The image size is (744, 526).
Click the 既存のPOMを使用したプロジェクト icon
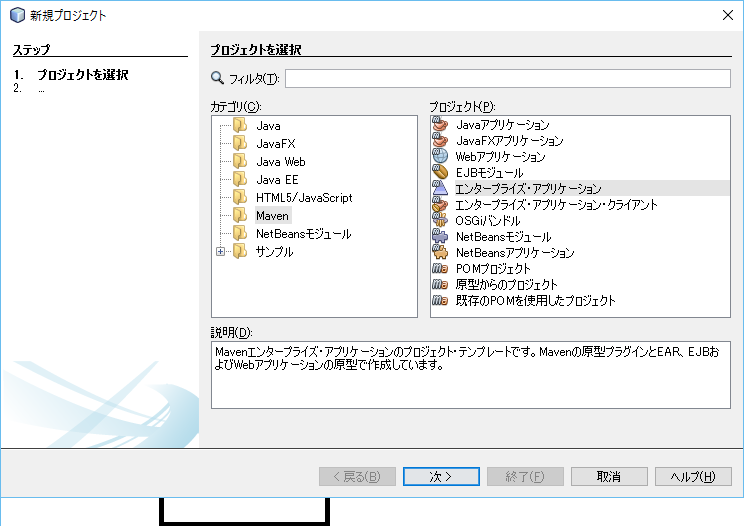pos(440,300)
